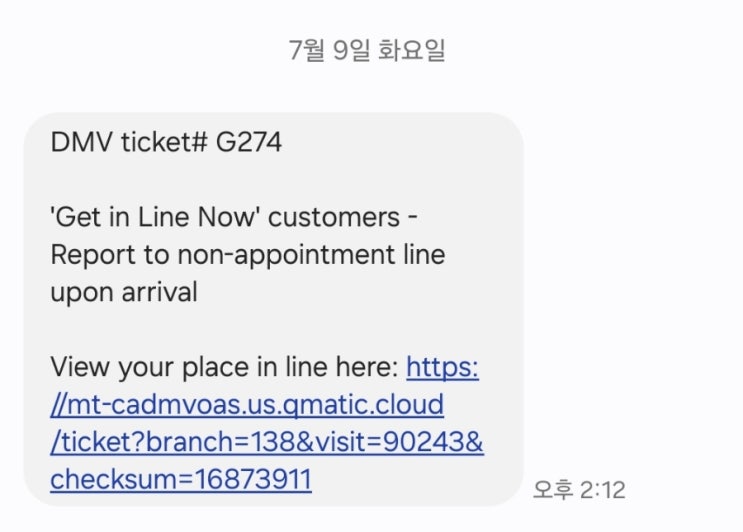The height and width of the screenshot is (532, 743).
Task: Tap the word View in the message
Action: [x=77, y=368]
